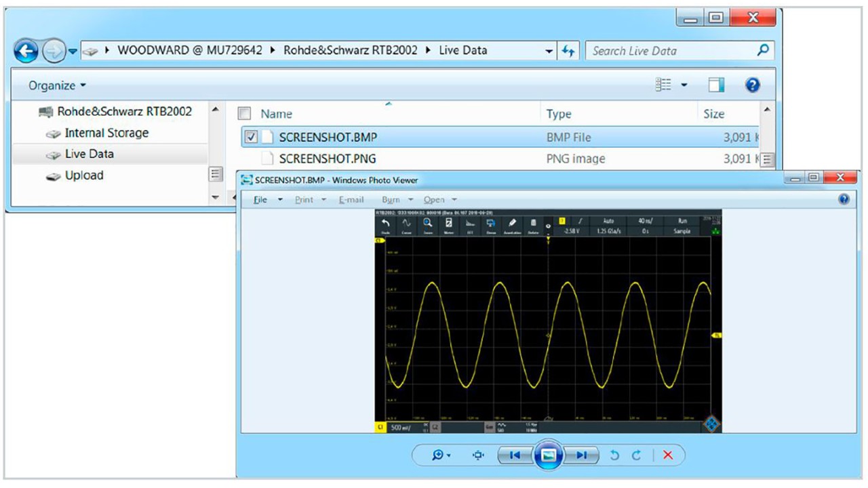This screenshot has width=868, height=488.
Task: Click 40 ns timebase in oscilloscope image
Action: (x=645, y=221)
